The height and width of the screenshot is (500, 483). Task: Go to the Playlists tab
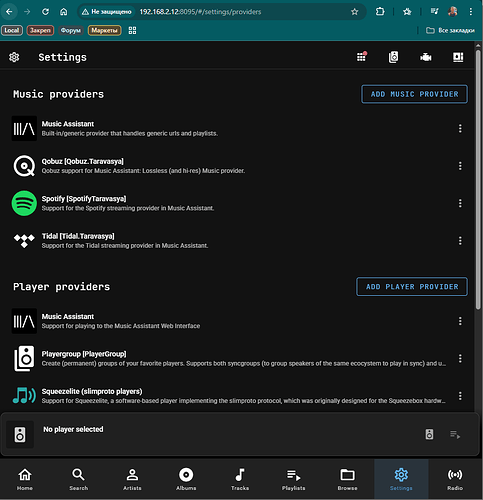pyautogui.click(x=293, y=479)
